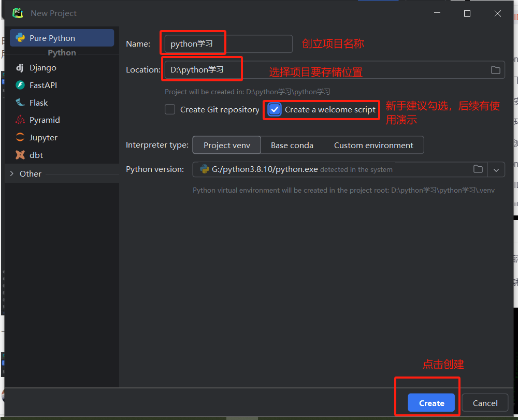Screen dimensions: 518x420
Task: Click the Pure Python logo icon
Action: point(20,38)
